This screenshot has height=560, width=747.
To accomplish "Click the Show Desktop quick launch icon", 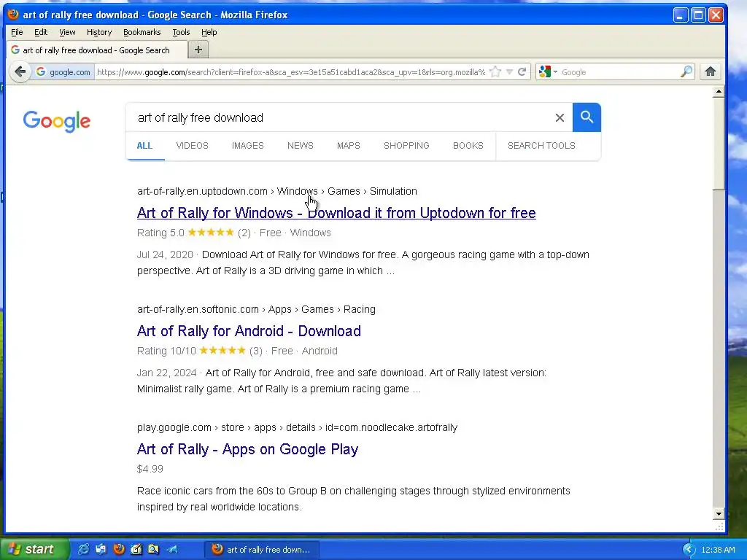I will [101, 549].
